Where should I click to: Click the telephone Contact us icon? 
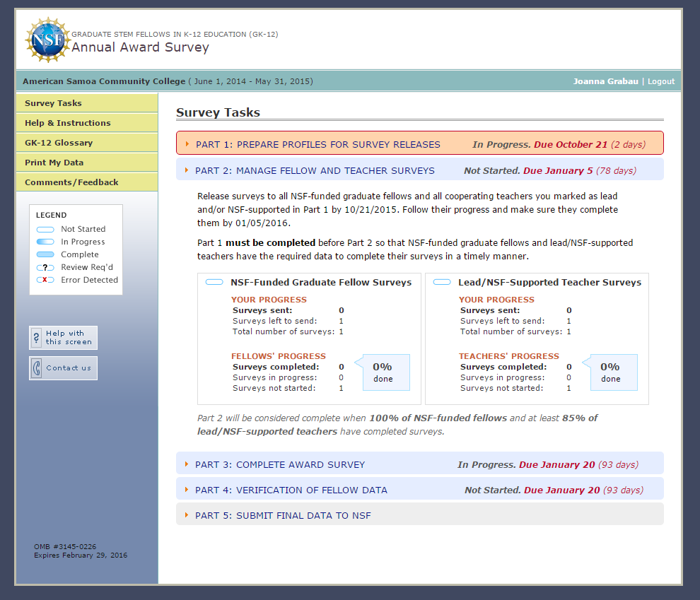37,368
